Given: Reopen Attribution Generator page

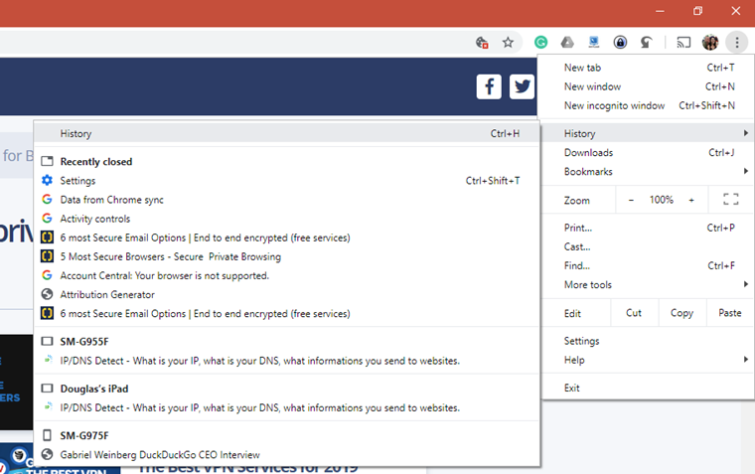Looking at the screenshot, I should tap(287, 294).
